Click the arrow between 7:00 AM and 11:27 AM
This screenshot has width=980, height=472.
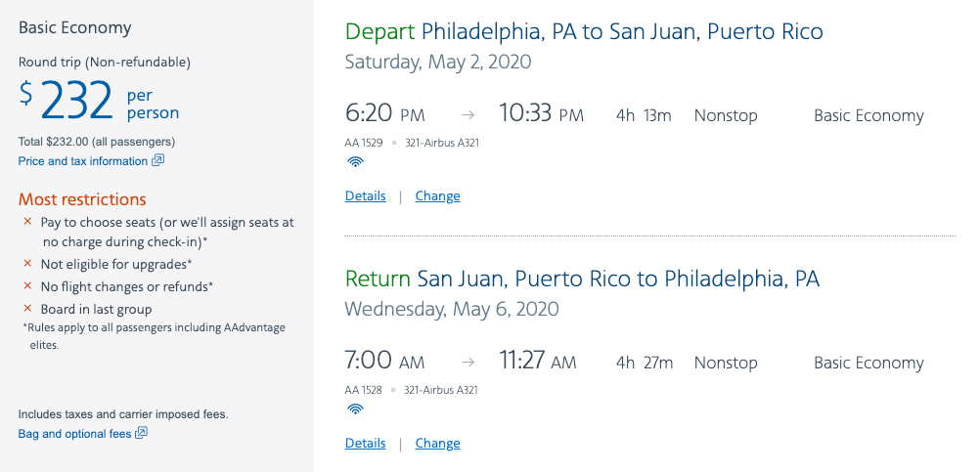[468, 363]
